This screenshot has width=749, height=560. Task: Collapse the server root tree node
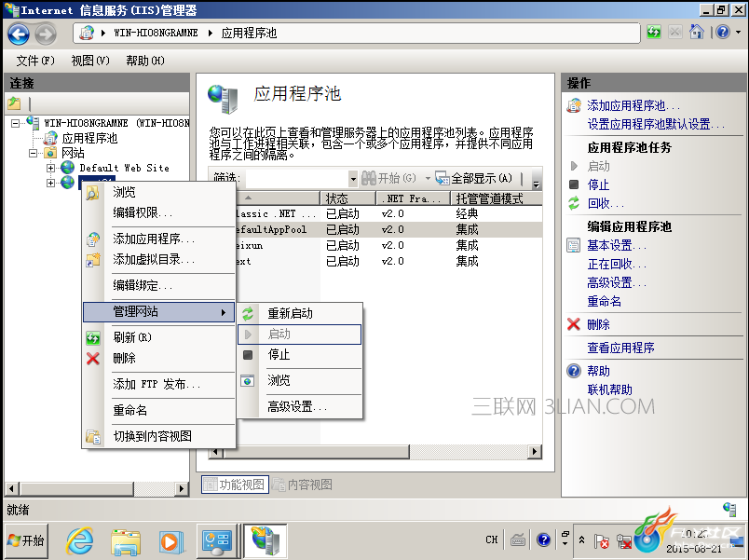[15, 123]
